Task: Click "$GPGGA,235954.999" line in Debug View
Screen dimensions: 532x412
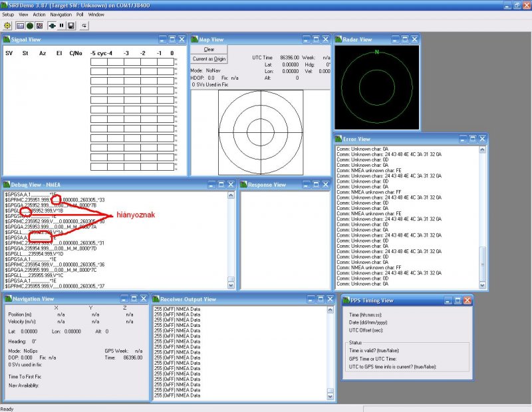Action: click(51, 249)
